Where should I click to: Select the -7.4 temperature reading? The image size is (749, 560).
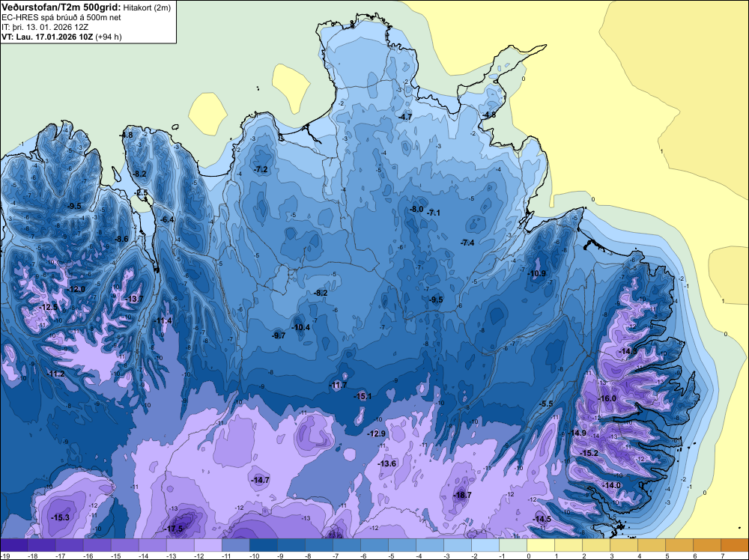pyautogui.click(x=467, y=243)
